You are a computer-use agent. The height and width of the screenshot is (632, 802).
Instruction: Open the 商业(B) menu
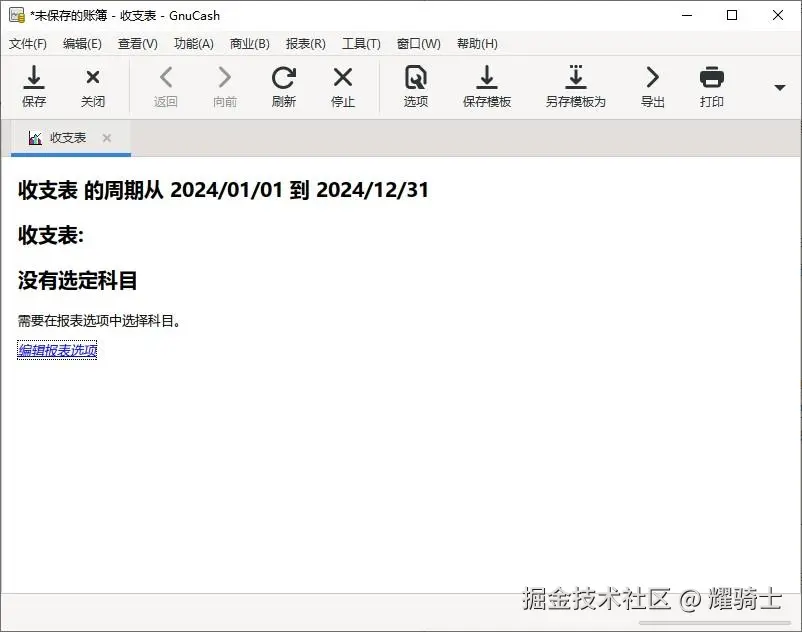(x=250, y=44)
